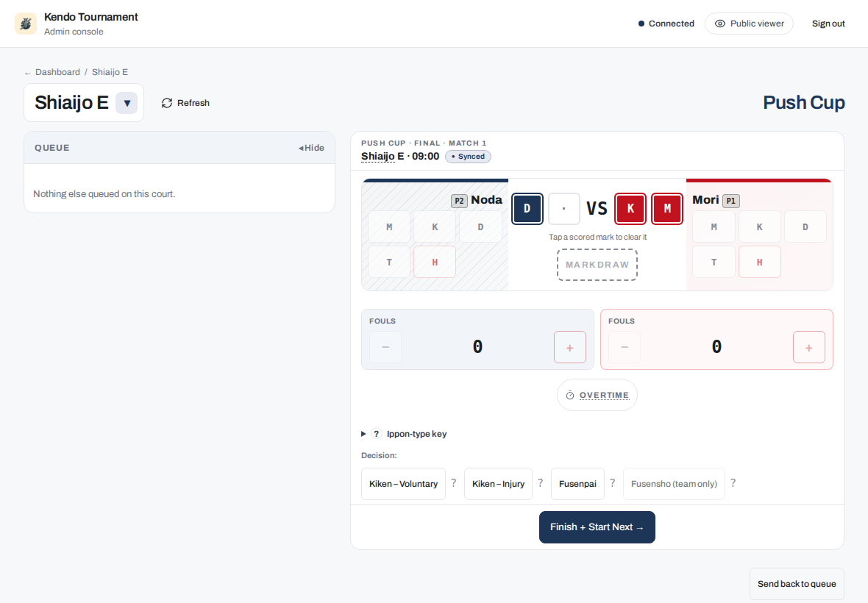Screen dimensions: 868x603
Task: Open the Shiaijo E court dropdown
Action: click(x=127, y=103)
